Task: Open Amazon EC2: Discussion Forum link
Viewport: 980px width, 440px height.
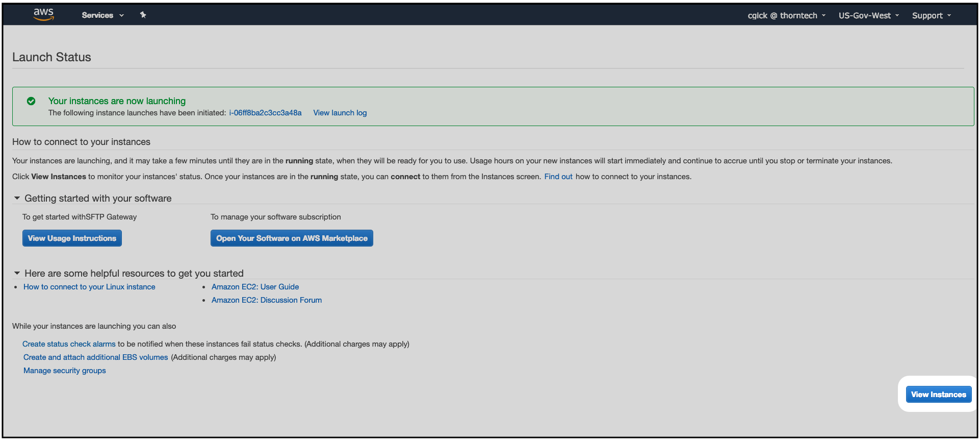Action: click(x=267, y=300)
